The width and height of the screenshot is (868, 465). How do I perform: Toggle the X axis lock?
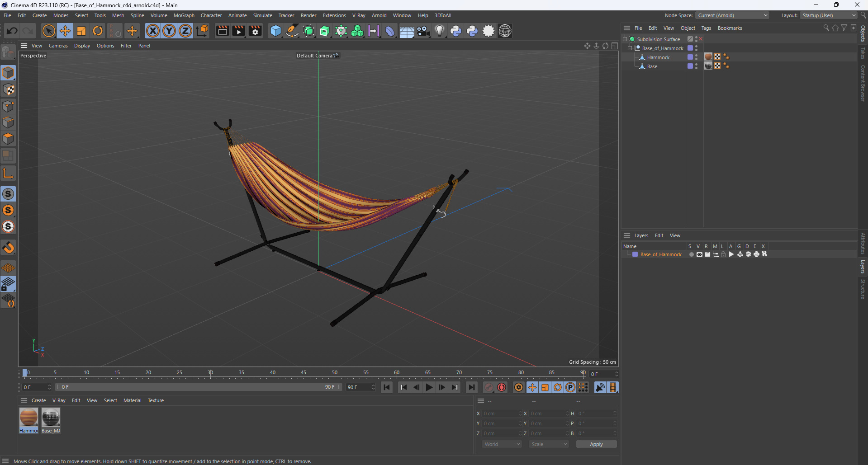coord(153,31)
